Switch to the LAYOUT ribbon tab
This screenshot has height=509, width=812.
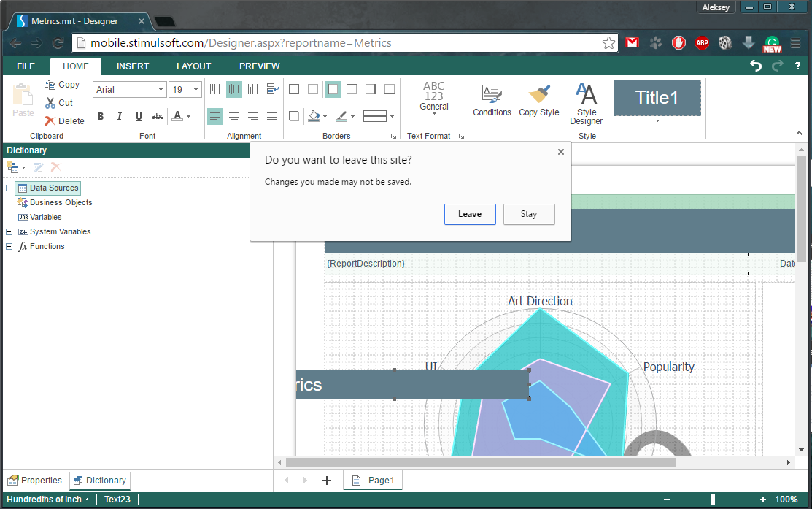[193, 66]
